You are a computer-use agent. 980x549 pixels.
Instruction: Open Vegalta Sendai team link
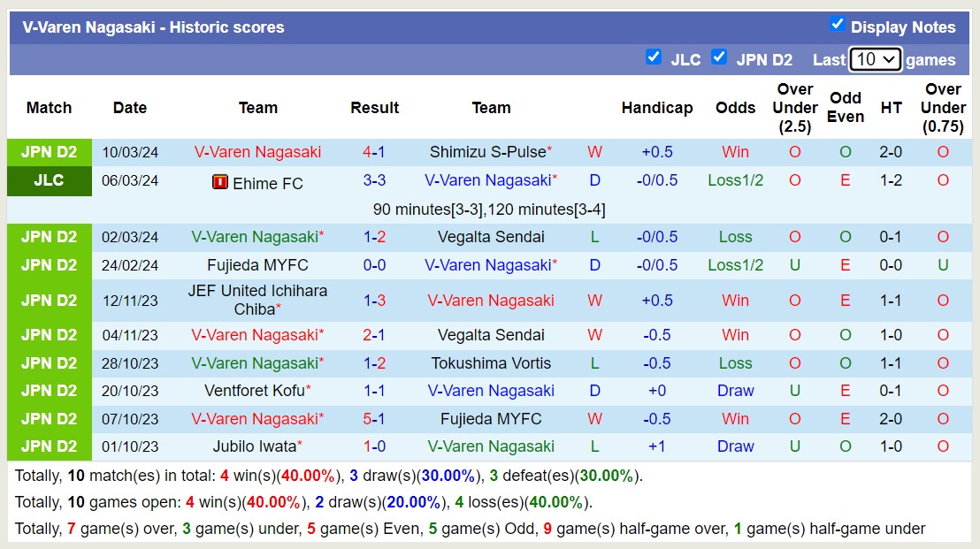[492, 237]
